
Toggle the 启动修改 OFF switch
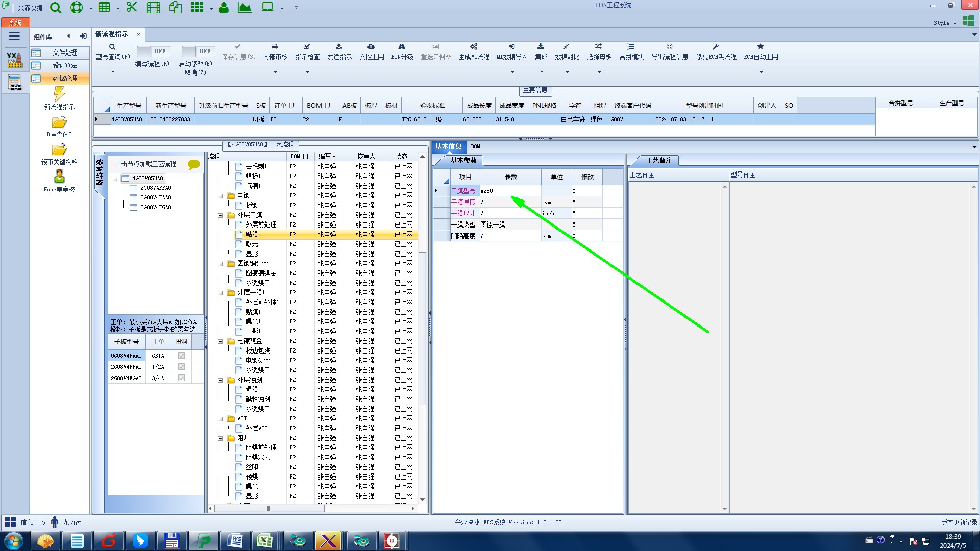pyautogui.click(x=198, y=51)
